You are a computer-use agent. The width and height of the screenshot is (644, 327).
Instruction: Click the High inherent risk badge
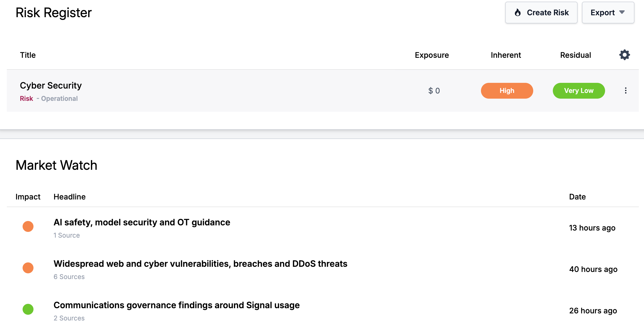tap(507, 91)
